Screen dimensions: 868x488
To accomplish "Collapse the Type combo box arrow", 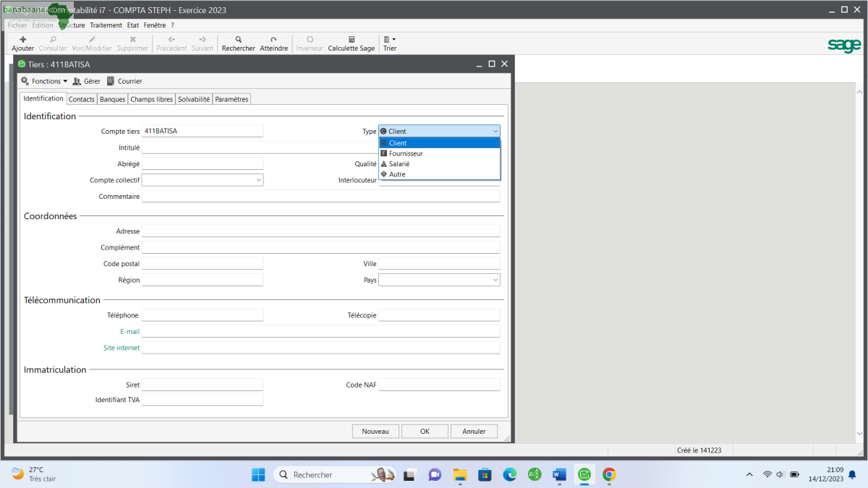I will tap(495, 132).
